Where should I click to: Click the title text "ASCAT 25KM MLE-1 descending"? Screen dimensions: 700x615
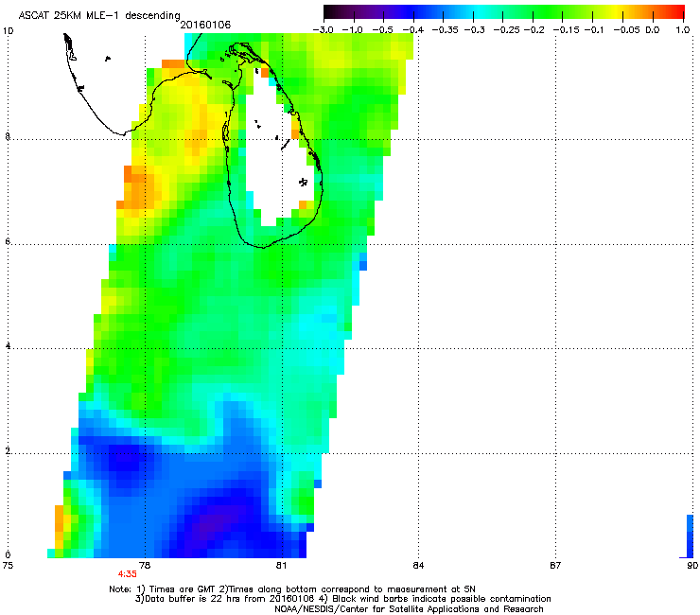pos(99,16)
